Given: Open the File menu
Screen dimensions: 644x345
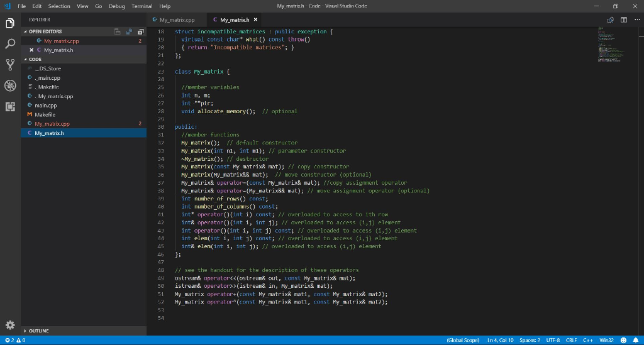Looking at the screenshot, I should click(22, 6).
